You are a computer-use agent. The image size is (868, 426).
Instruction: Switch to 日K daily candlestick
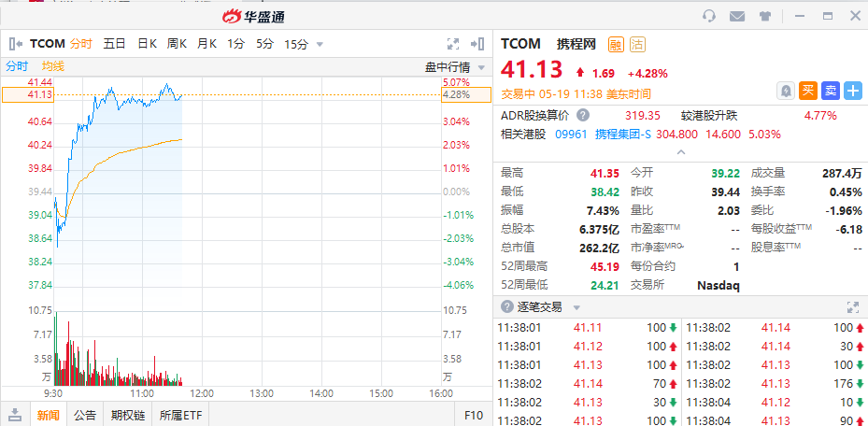coord(147,44)
